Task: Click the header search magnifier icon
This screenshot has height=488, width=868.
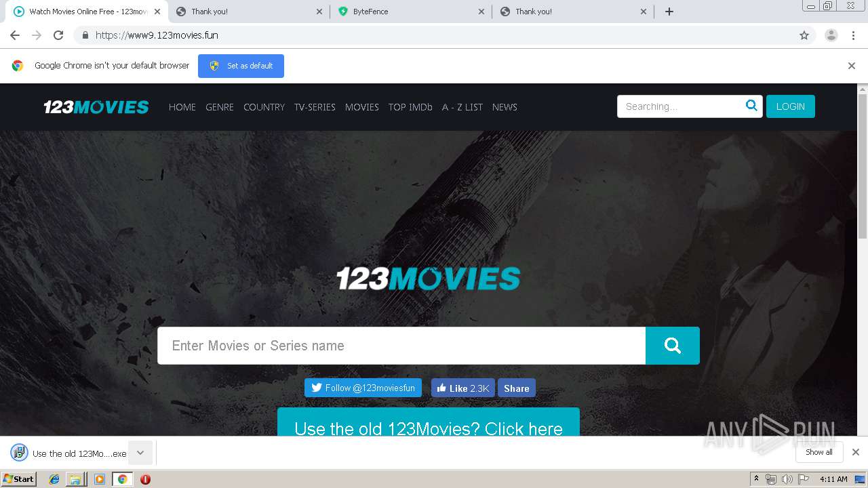Action: point(751,106)
